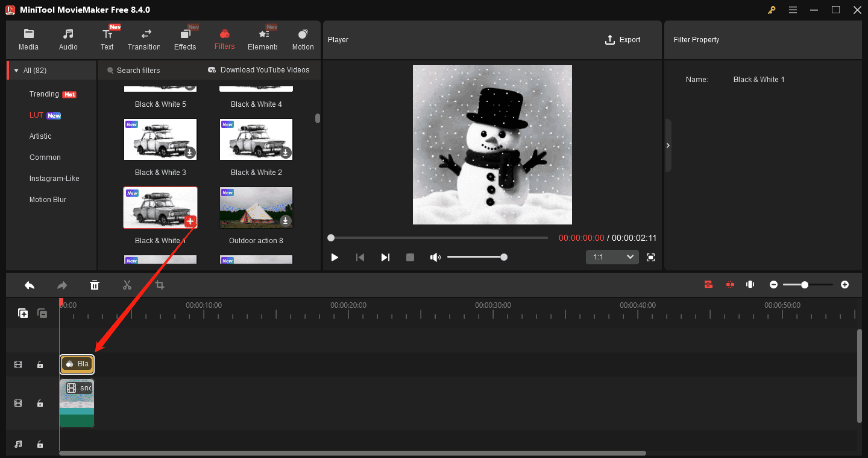Select the Text panel icon
This screenshot has height=458, width=868.
(x=107, y=38)
